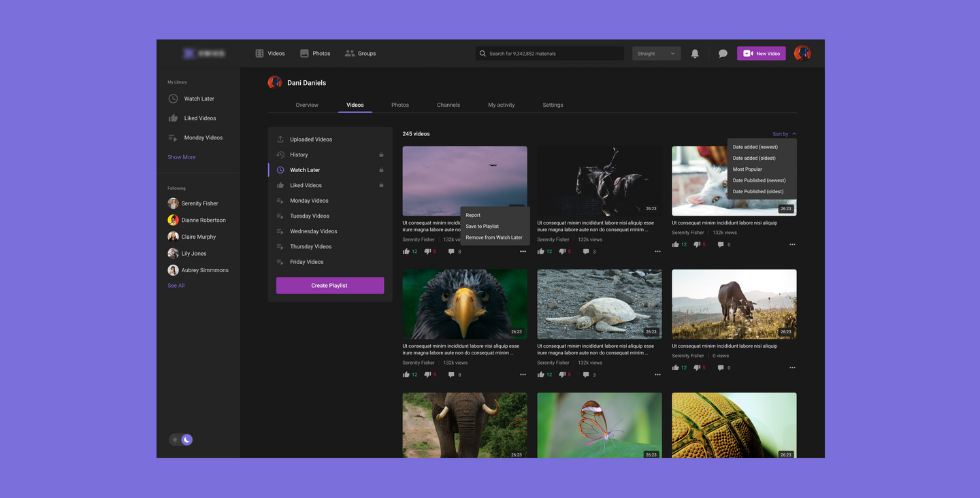Click the search materials input field

[551, 54]
